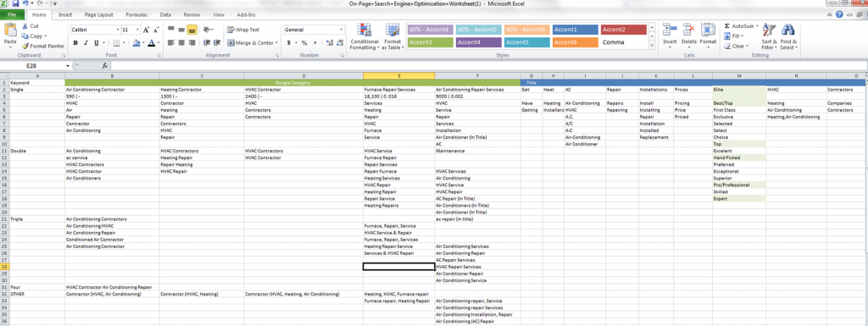The height and width of the screenshot is (326, 868).
Task: Toggle Bold formatting
Action: coord(75,42)
